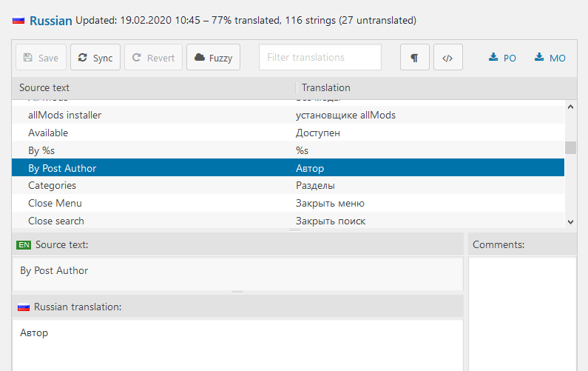Click the "Разделы" translation cell
This screenshot has width=588, height=371.
click(x=315, y=185)
